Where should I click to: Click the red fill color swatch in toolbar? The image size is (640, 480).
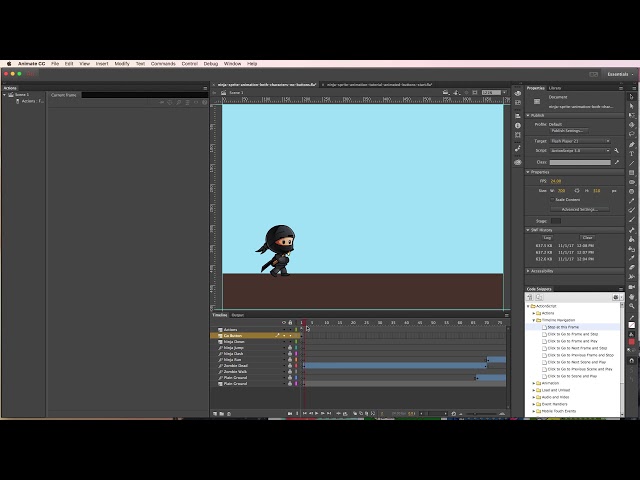(631, 342)
